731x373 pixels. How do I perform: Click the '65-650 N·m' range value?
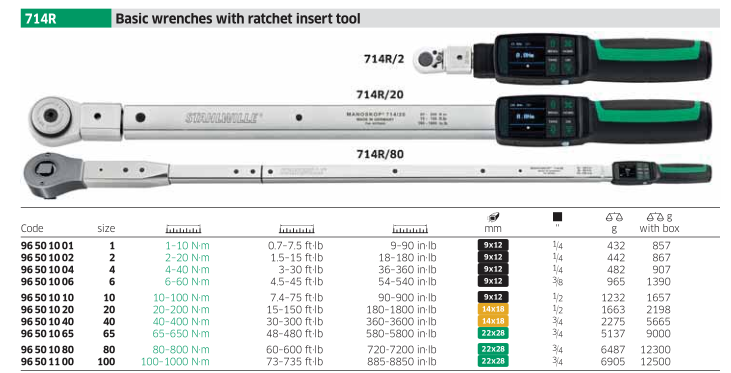pyautogui.click(x=181, y=334)
